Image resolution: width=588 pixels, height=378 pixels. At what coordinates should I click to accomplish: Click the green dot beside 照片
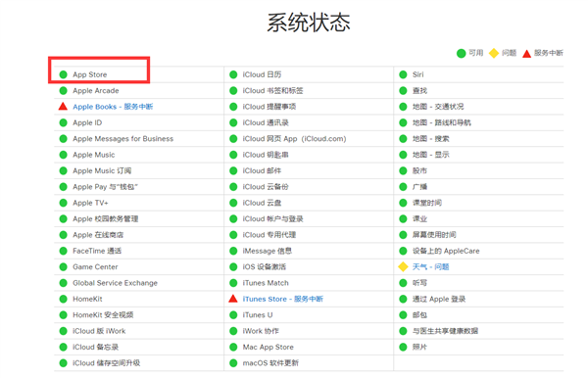(403, 347)
